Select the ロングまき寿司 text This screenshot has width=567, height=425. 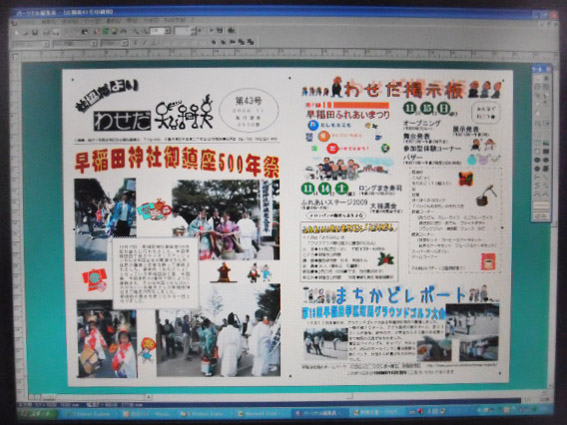[x=380, y=188]
